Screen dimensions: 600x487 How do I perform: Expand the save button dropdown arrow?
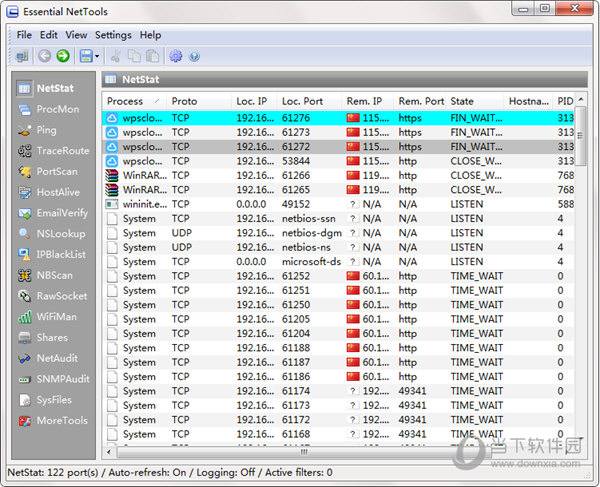(98, 57)
